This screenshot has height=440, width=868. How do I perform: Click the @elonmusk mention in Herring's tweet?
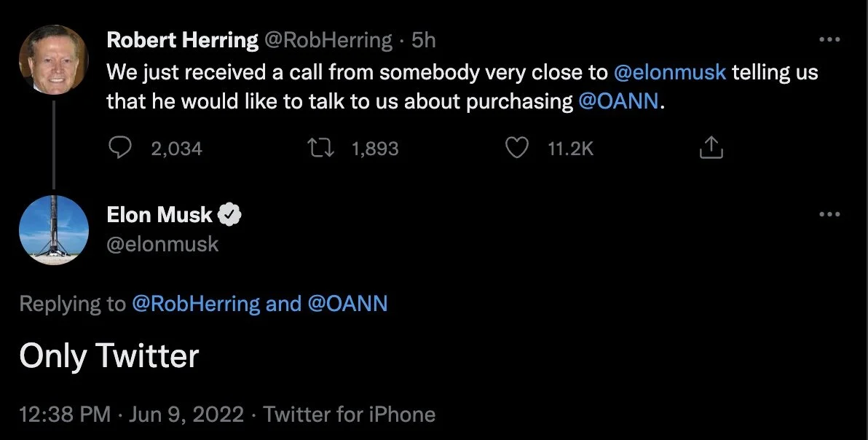670,73
